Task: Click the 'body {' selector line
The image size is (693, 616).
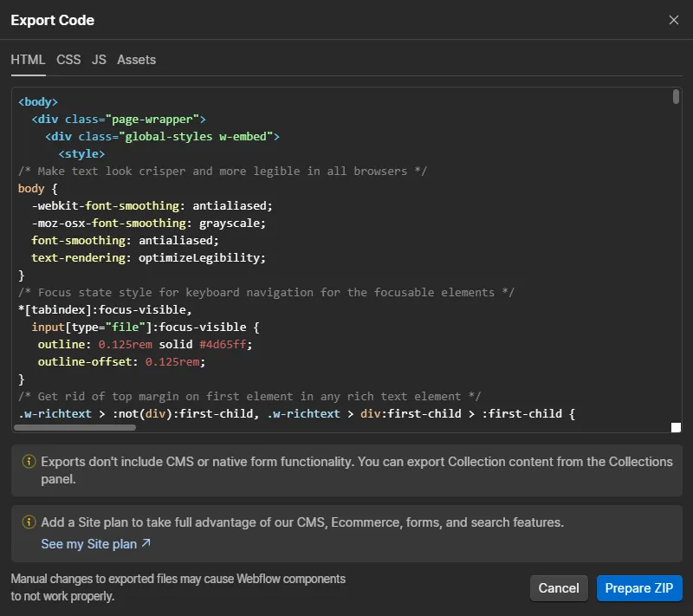Action: [38, 189]
